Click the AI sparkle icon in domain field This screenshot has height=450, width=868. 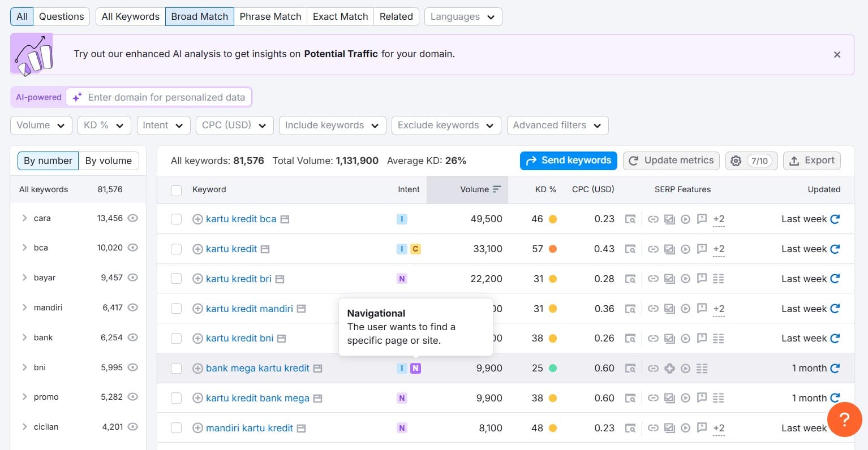point(78,97)
